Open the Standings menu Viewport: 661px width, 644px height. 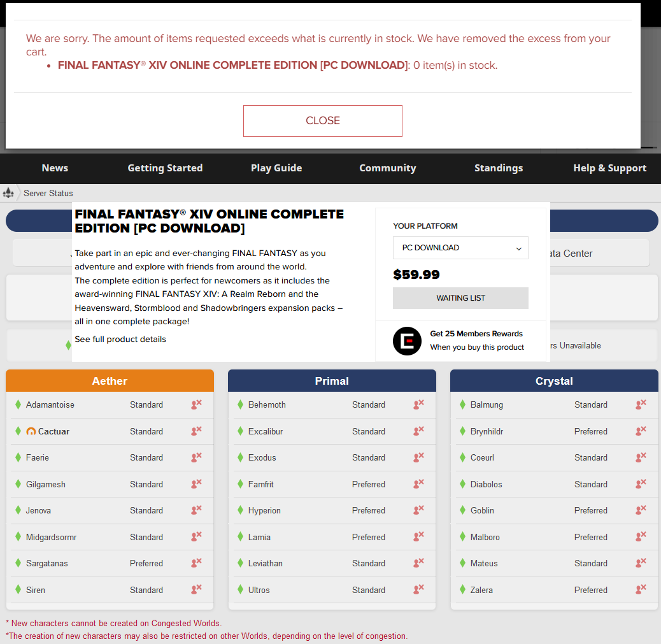tap(499, 168)
